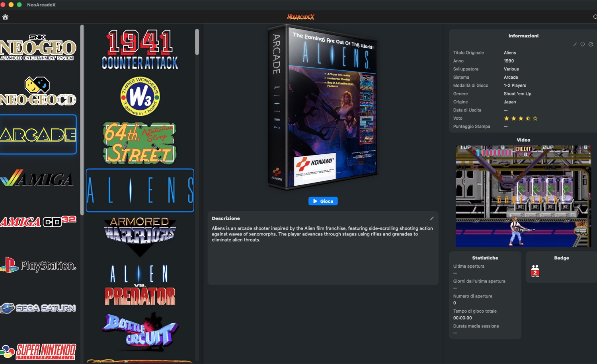Click the 'Badge' panel heading
Viewport: 597px width, 364px height.
(562, 258)
